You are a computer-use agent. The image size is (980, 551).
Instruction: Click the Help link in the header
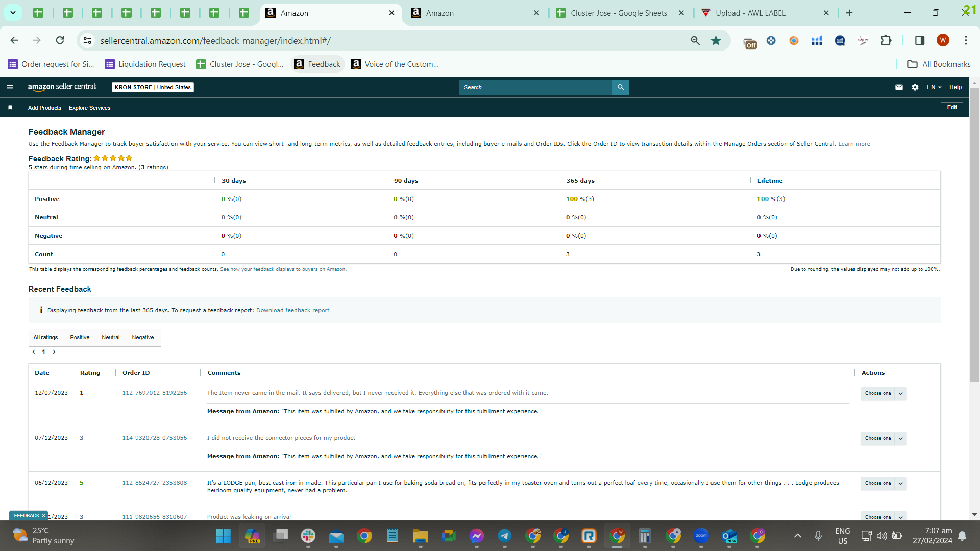pyautogui.click(x=955, y=87)
